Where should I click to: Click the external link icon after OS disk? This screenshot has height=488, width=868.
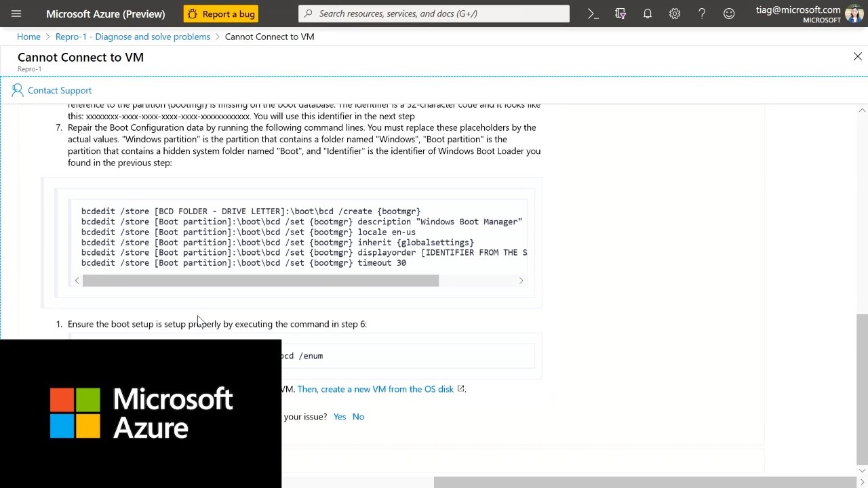click(461, 389)
